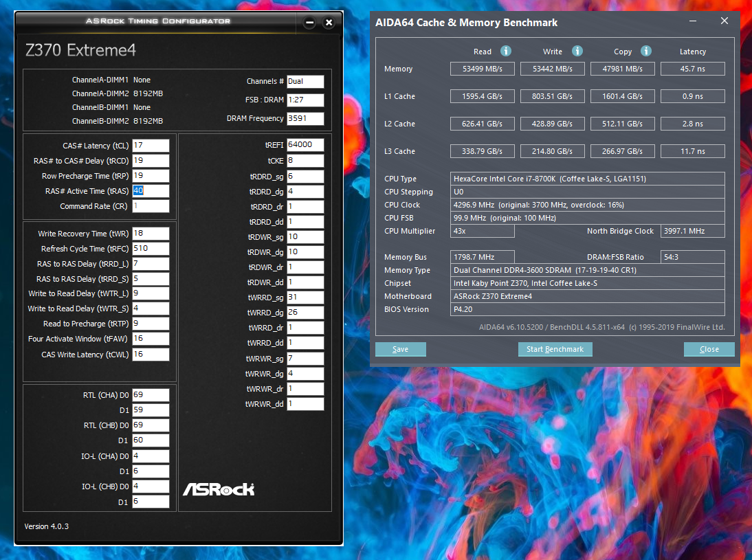Click the tRDRD_sg value field
Screen dimensions: 752x560
(305, 177)
